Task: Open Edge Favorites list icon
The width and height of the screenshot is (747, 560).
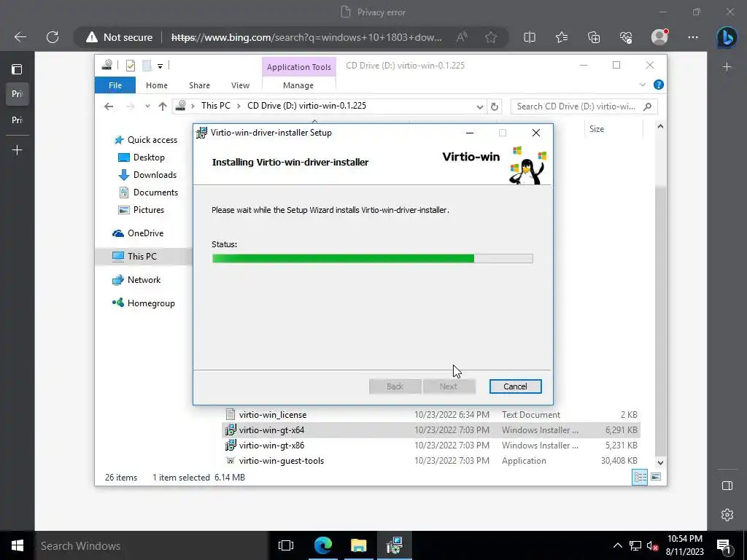Action: click(562, 37)
